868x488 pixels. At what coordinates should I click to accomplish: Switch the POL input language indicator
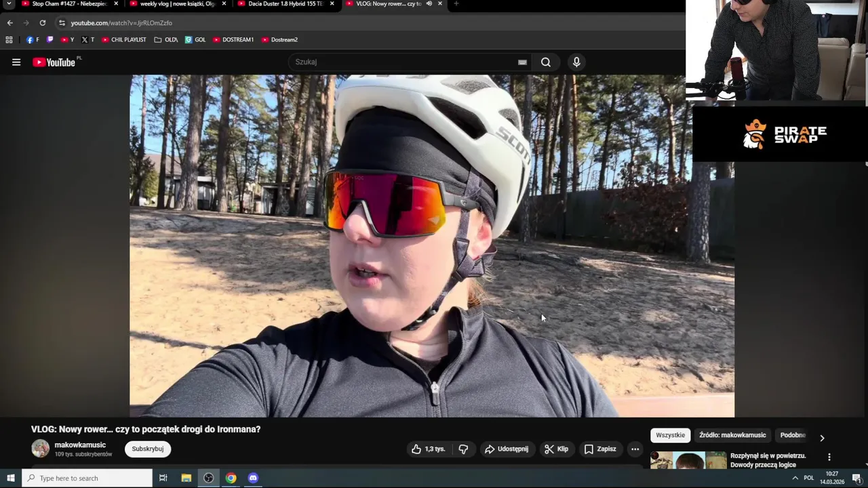(x=808, y=478)
